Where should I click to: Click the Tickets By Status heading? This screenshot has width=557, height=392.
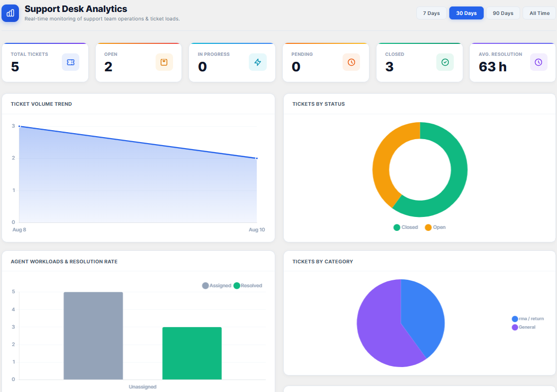[x=319, y=104]
